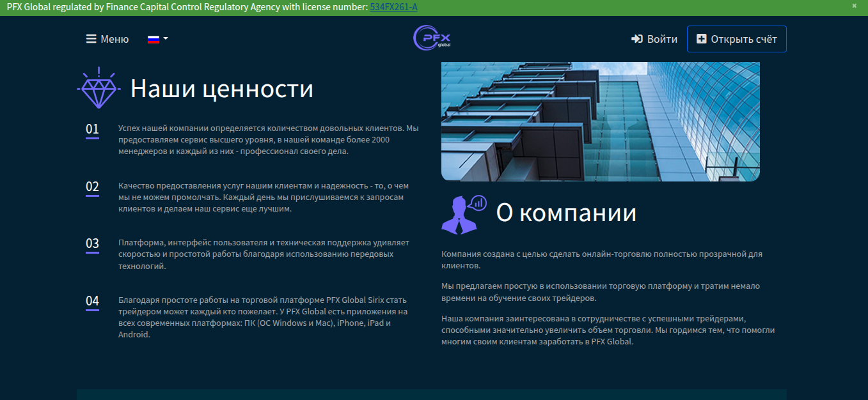Click the underline mark under number 01
This screenshot has width=868, height=400.
[x=91, y=137]
